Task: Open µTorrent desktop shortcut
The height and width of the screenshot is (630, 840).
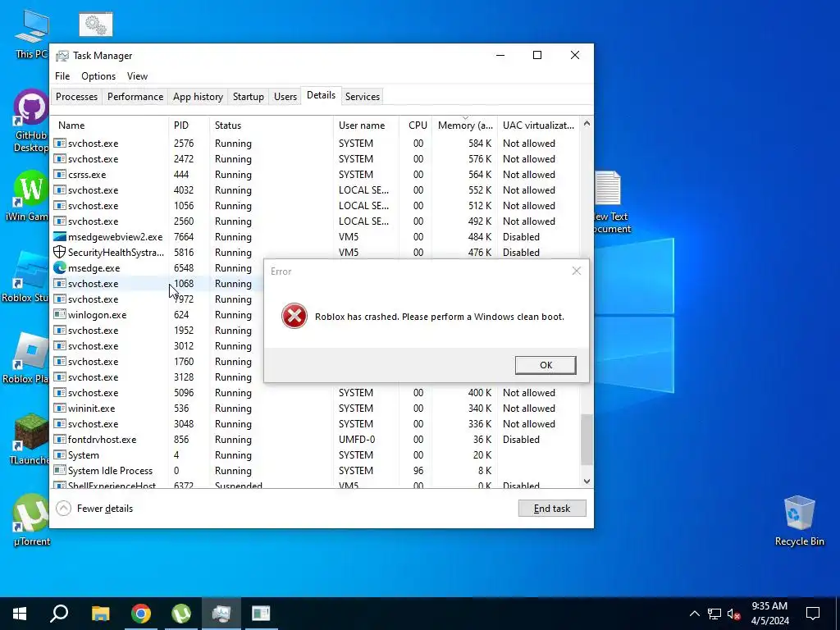Action: [x=32, y=519]
